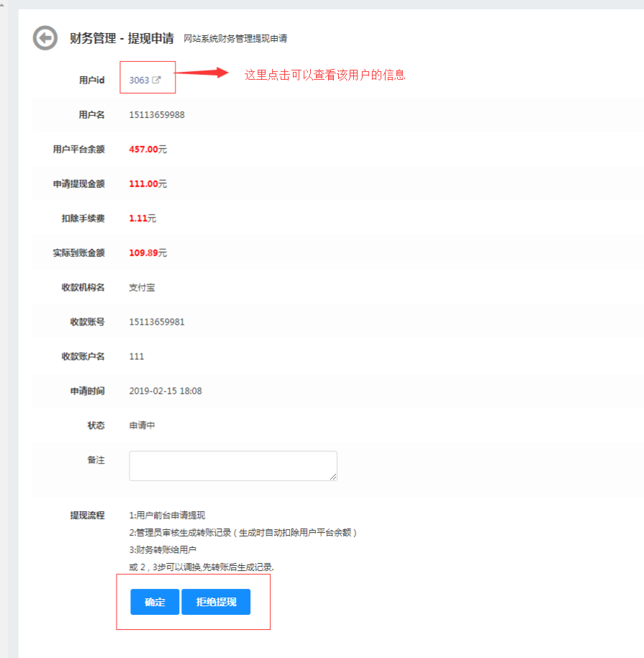Click the 1.11元 handling fee value
Screen dimensions: 644x658
[x=142, y=218]
